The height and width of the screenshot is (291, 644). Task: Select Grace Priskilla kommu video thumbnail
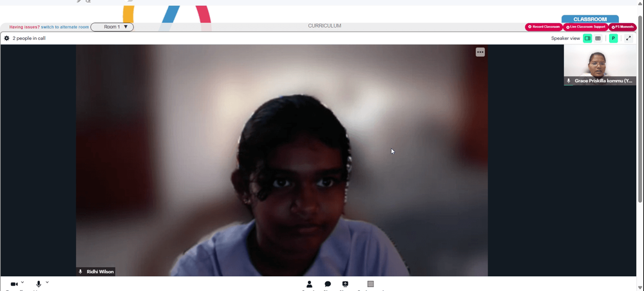tap(600, 65)
